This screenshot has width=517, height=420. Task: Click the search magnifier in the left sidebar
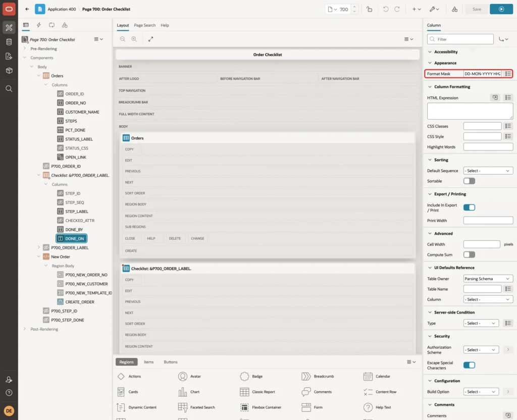tap(9, 89)
